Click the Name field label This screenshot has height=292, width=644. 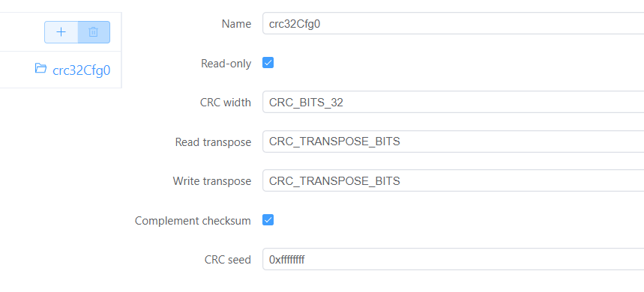click(236, 24)
